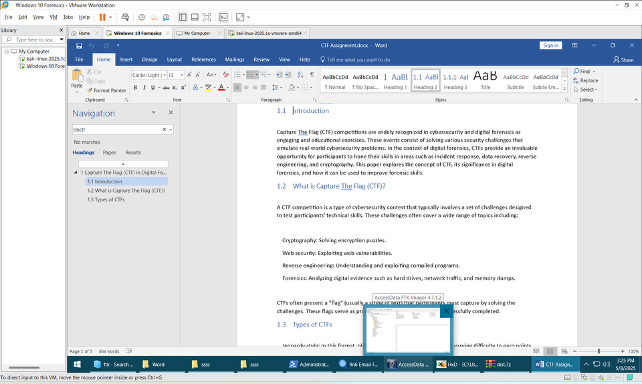Click VMware send Ctrl+Alt+Del icon
The height and width of the screenshot is (384, 642).
point(125,17)
